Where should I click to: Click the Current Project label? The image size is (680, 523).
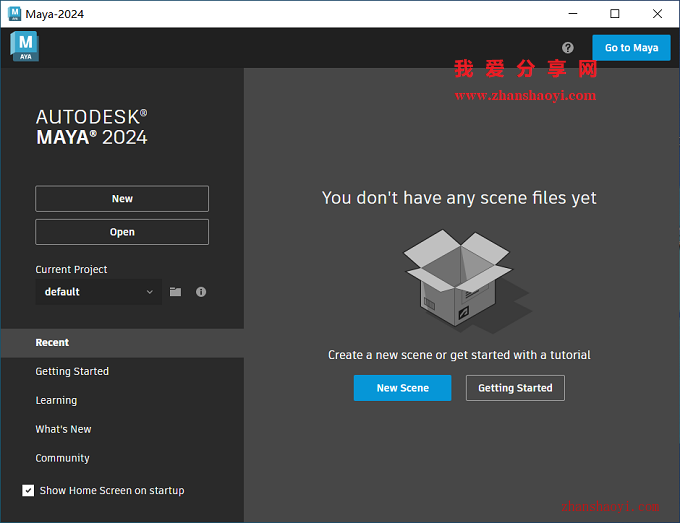pyautogui.click(x=71, y=270)
